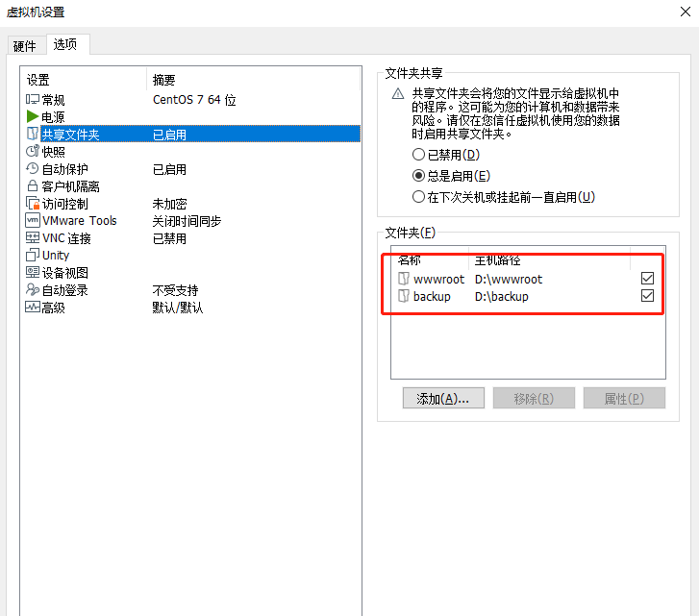Click the 名称 column header
699x616 pixels.
pyautogui.click(x=430, y=259)
